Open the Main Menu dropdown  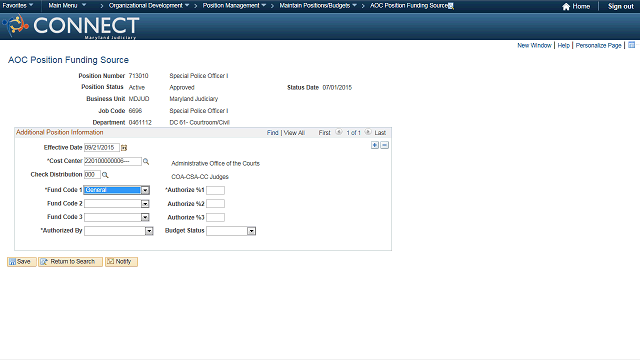click(x=67, y=6)
